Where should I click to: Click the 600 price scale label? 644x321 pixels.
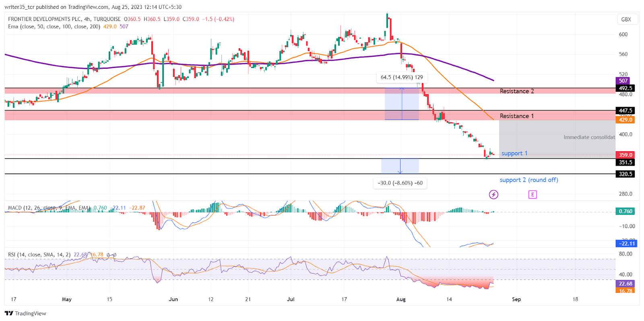click(x=623, y=34)
